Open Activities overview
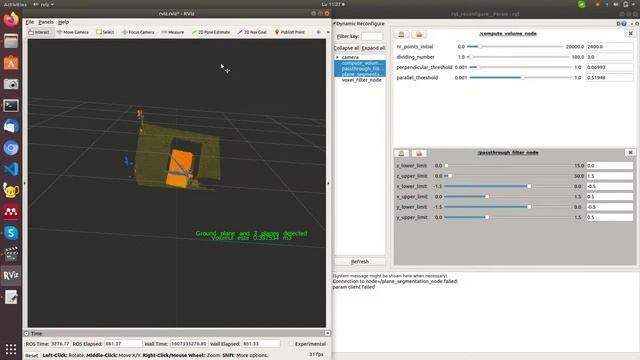Viewport: 640px width, 360px height. (15, 4)
